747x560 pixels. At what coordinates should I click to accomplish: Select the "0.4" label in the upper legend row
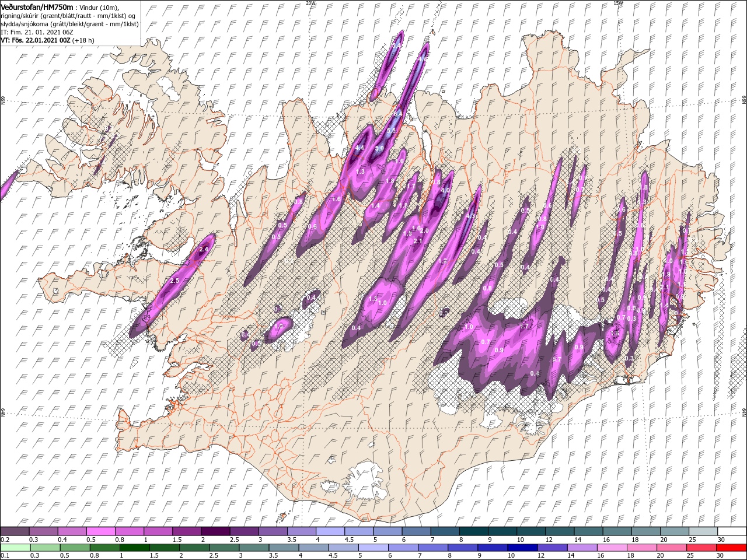(x=62, y=540)
